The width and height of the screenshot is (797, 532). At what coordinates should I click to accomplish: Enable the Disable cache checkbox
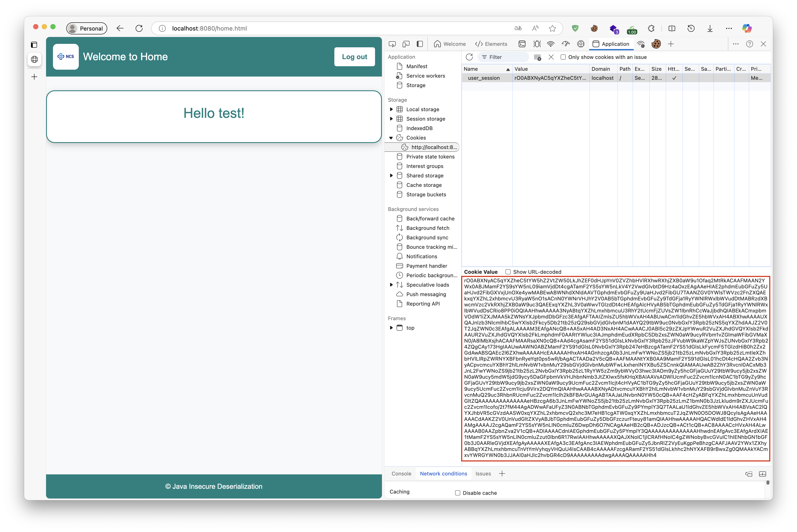(x=457, y=493)
